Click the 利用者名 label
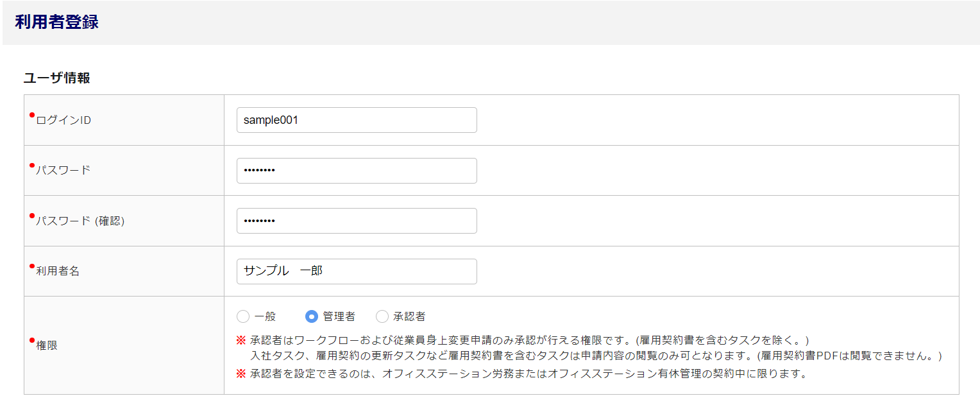This screenshot has height=405, width=980. [58, 271]
